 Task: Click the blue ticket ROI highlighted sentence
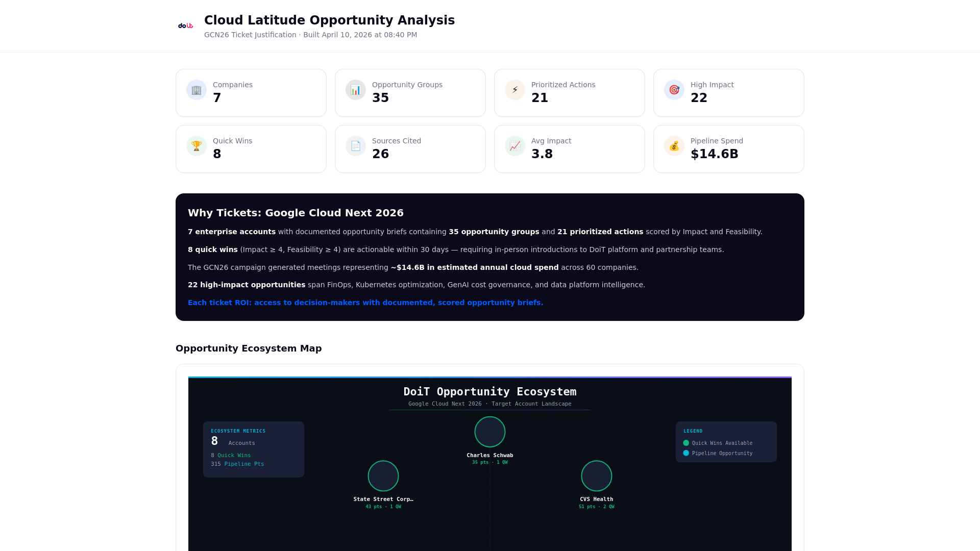pyautogui.click(x=365, y=303)
